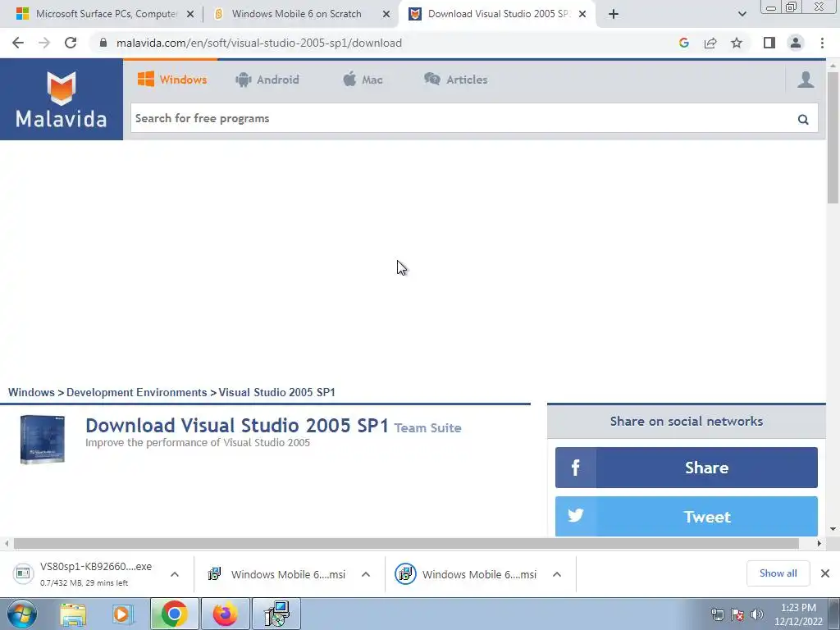
Task: Bookmark this page with the star
Action: click(x=737, y=43)
